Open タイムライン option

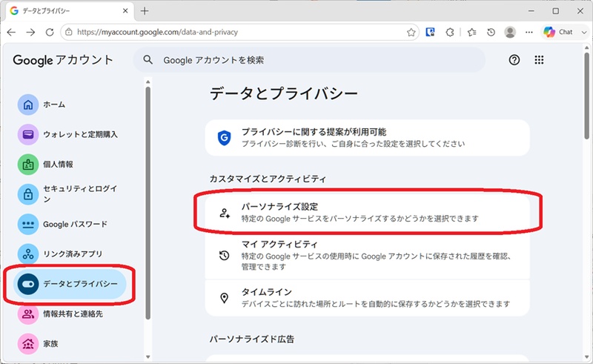(367, 298)
